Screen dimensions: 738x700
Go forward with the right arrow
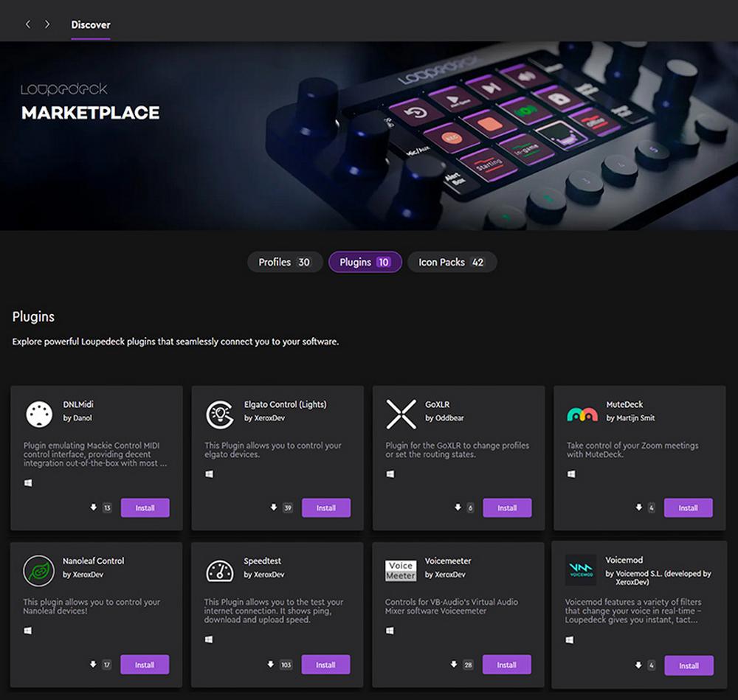(x=47, y=24)
